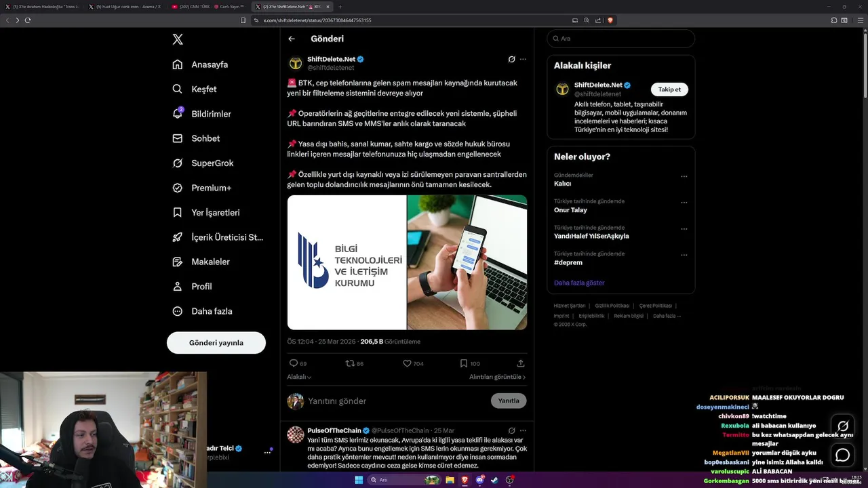This screenshot has height=488, width=868.
Task: Click the X logo in the sidebar
Action: point(178,39)
